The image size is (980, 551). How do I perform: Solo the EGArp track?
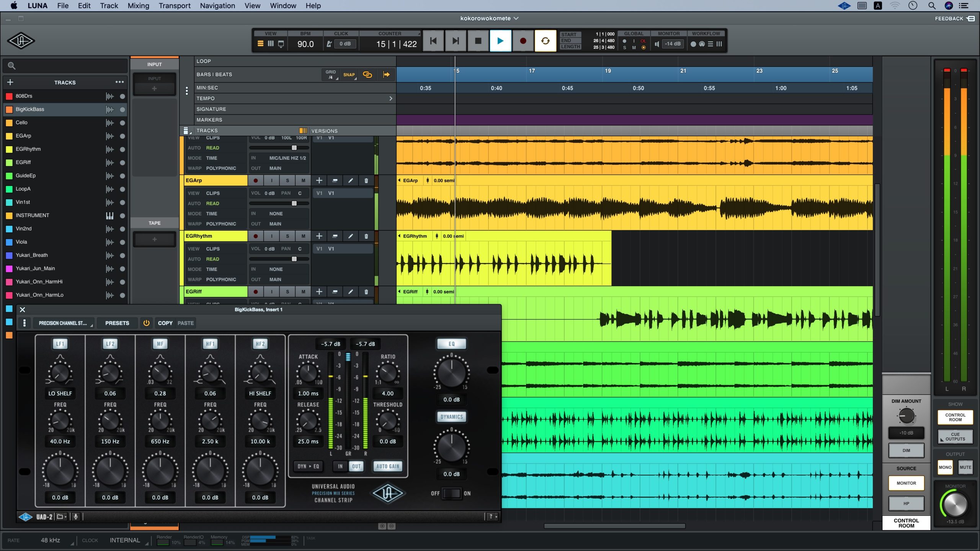click(x=287, y=181)
